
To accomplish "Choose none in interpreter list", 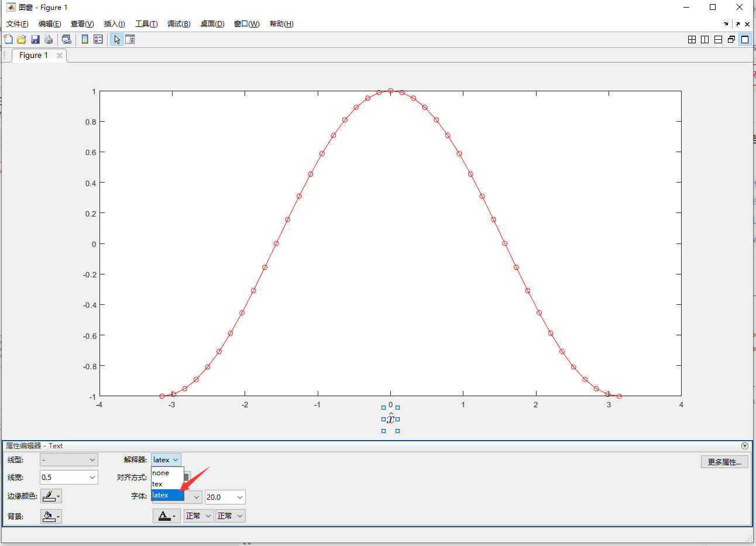I will point(167,473).
